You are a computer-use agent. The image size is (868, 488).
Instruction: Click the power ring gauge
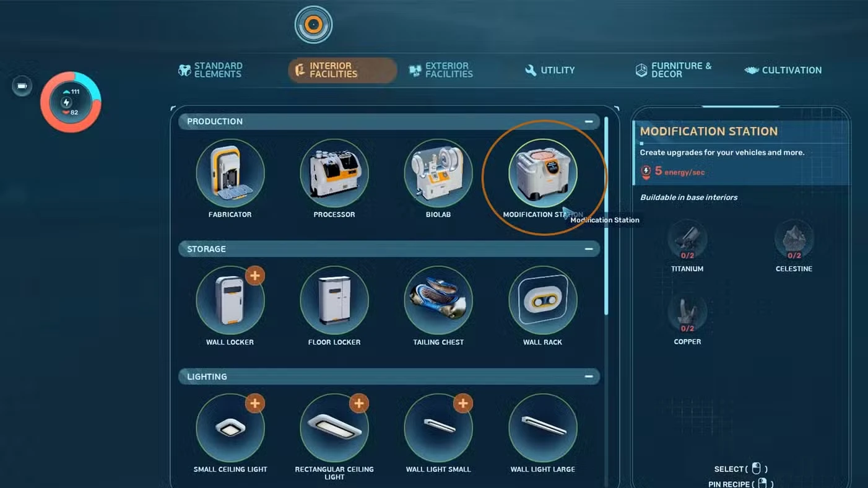[x=71, y=102]
